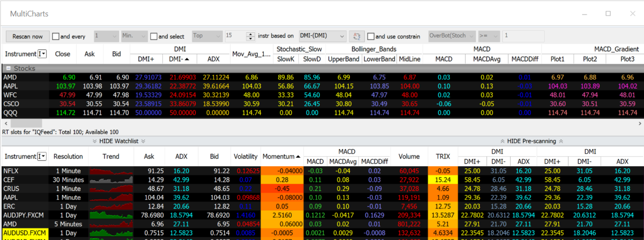Click HIDE Pre-scanning toggle bar
Image resolution: width=644 pixels, height=240 pixels.
532,141
